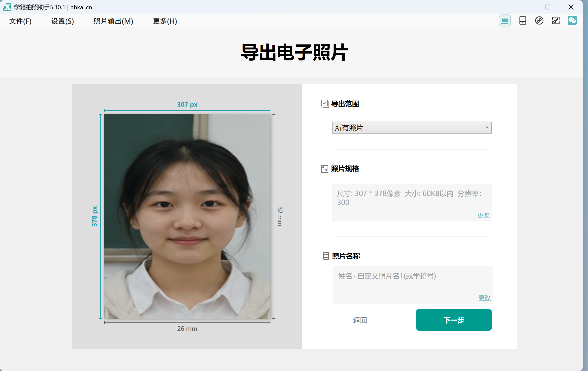The image size is (588, 371).
Task: Click the 姓名+自定义照片名1 naming text
Action: pos(387,276)
